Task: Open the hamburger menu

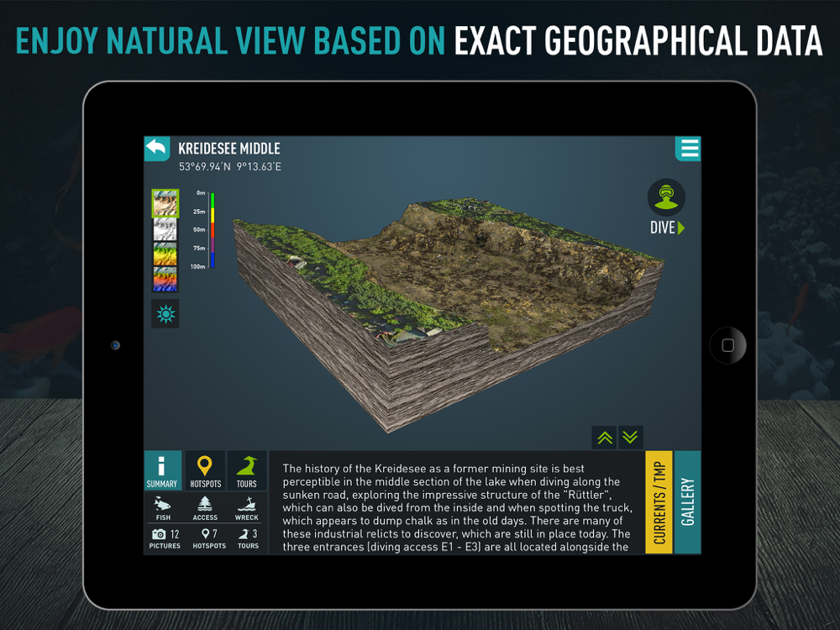Action: 689,149
